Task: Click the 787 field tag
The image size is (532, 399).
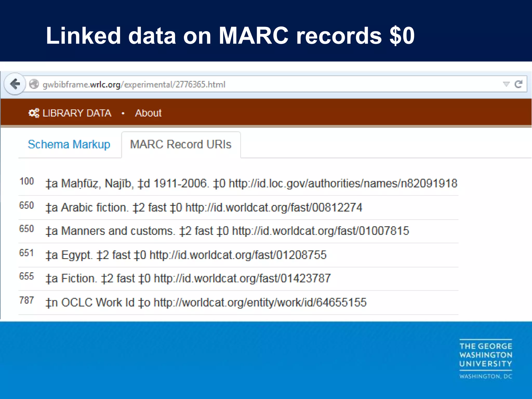Action: pos(26,300)
